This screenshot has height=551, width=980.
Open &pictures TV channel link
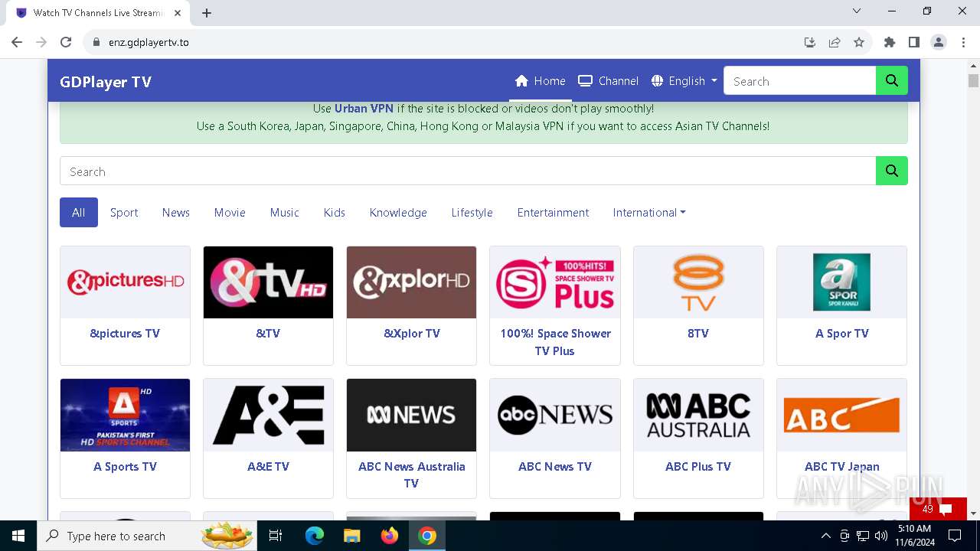tap(125, 334)
